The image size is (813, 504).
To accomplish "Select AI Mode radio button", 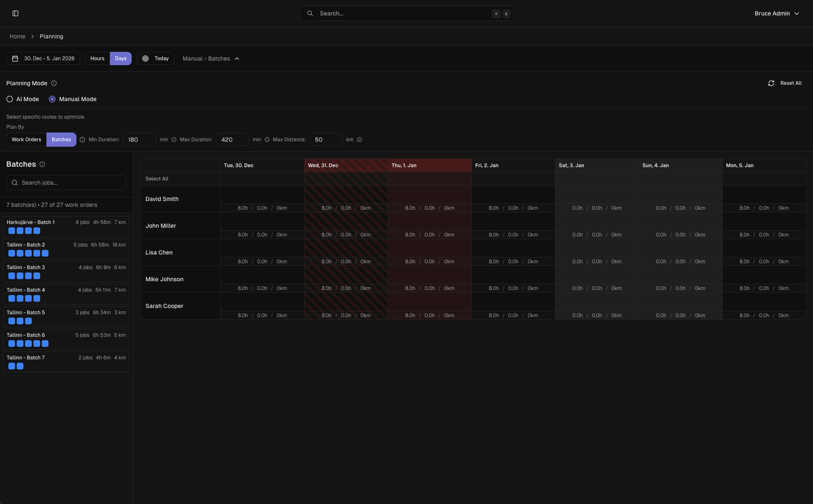I will point(10,99).
